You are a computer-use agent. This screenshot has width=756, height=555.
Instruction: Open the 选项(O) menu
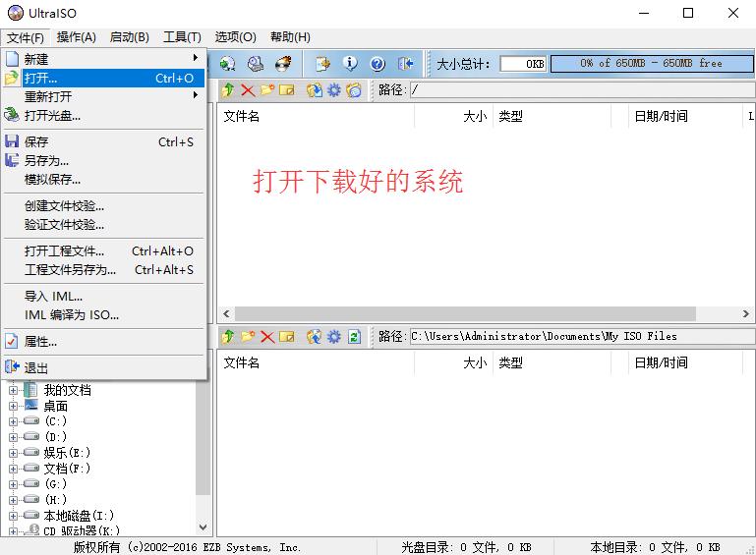coord(235,37)
